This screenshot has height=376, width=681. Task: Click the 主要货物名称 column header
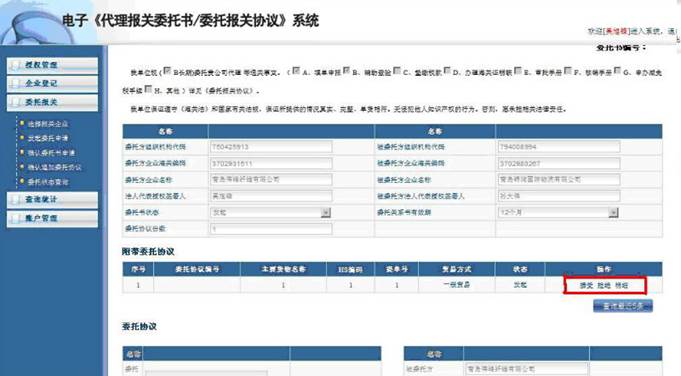pyautogui.click(x=283, y=269)
